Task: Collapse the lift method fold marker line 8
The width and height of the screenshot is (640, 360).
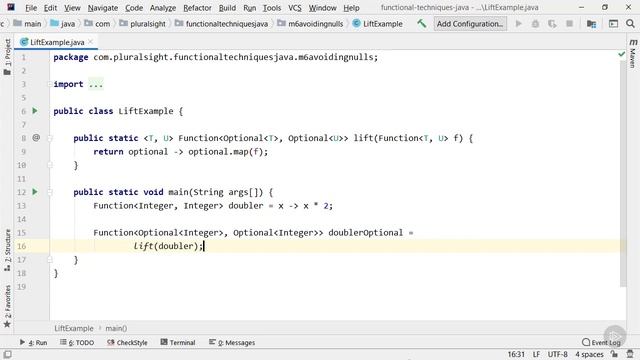Action: click(x=50, y=138)
